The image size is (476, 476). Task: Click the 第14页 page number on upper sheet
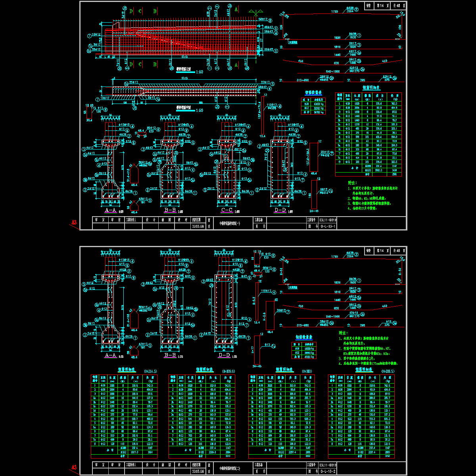point(383,6)
